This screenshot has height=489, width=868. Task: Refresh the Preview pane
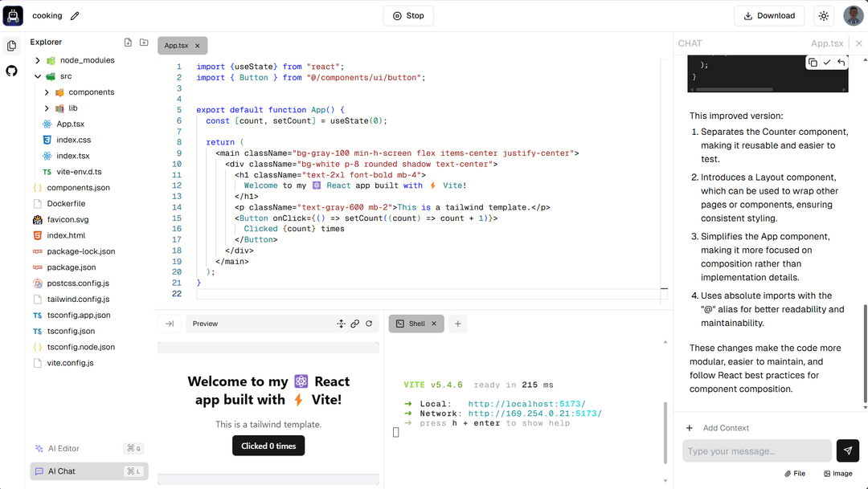[x=369, y=324]
